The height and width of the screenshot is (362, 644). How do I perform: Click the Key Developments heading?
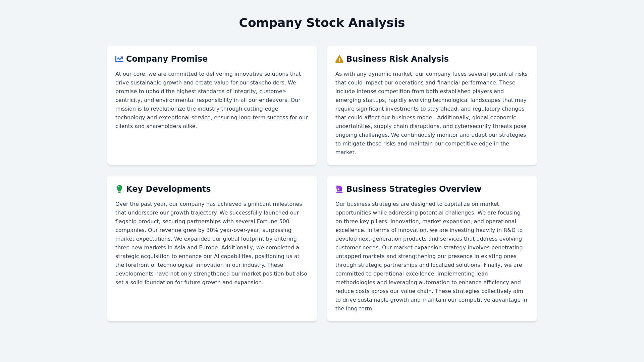[168, 189]
